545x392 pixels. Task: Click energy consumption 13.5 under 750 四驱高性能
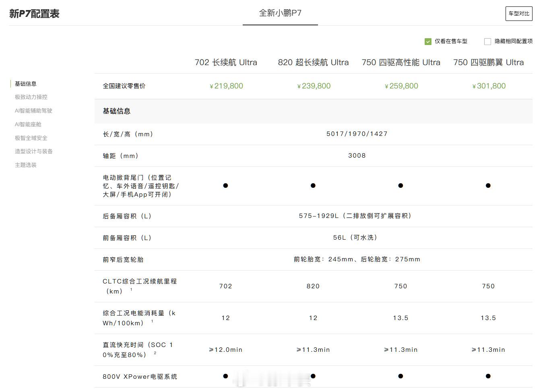click(x=401, y=318)
